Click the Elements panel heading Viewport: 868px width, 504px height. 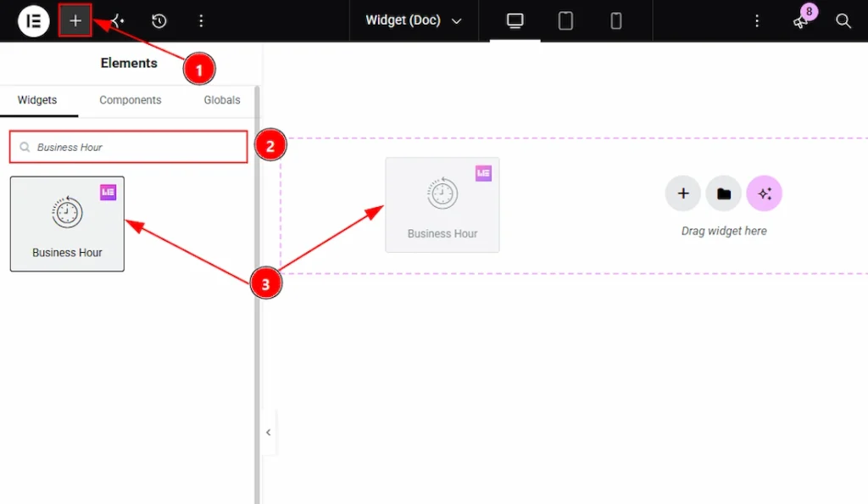pyautogui.click(x=129, y=63)
